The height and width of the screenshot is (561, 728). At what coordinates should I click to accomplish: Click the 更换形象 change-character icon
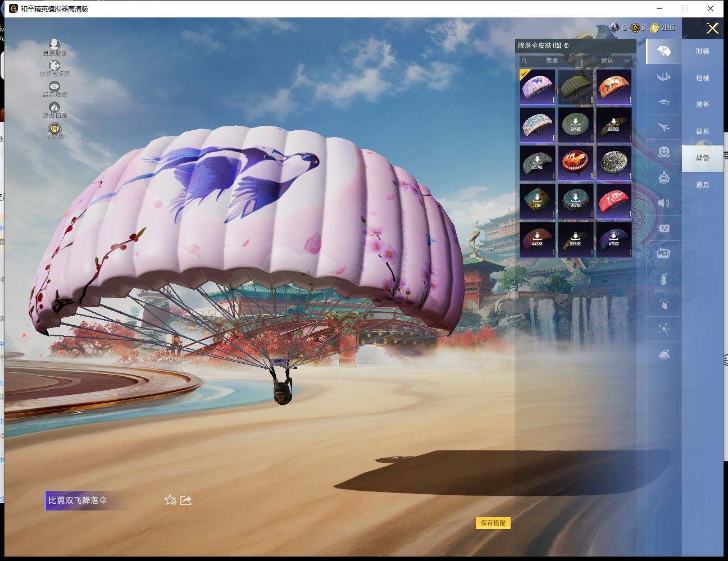(x=54, y=44)
